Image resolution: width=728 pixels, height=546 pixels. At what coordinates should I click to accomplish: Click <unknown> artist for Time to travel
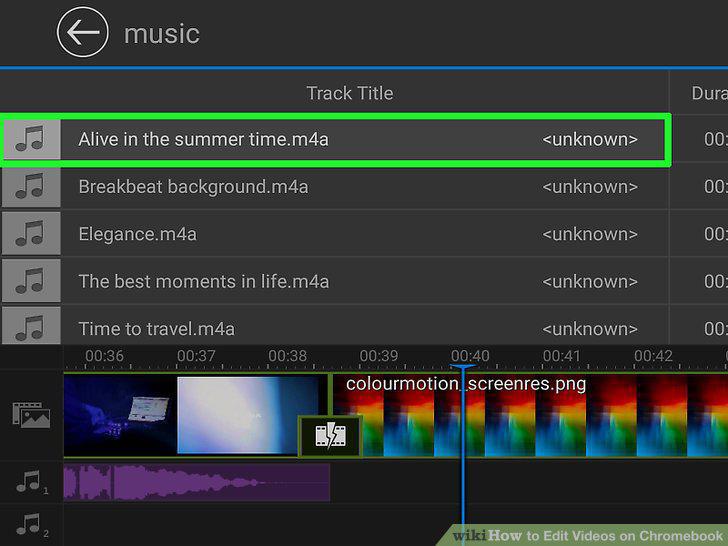coord(590,329)
